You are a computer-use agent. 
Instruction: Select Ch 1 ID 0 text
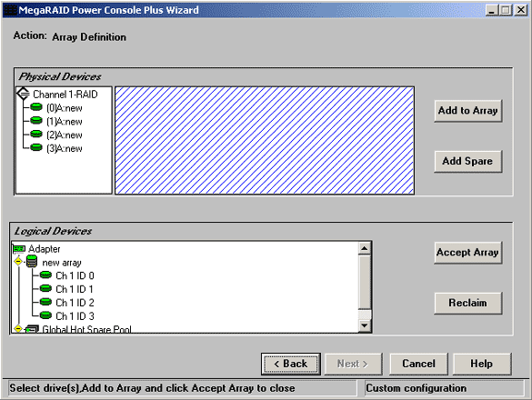pos(75,275)
